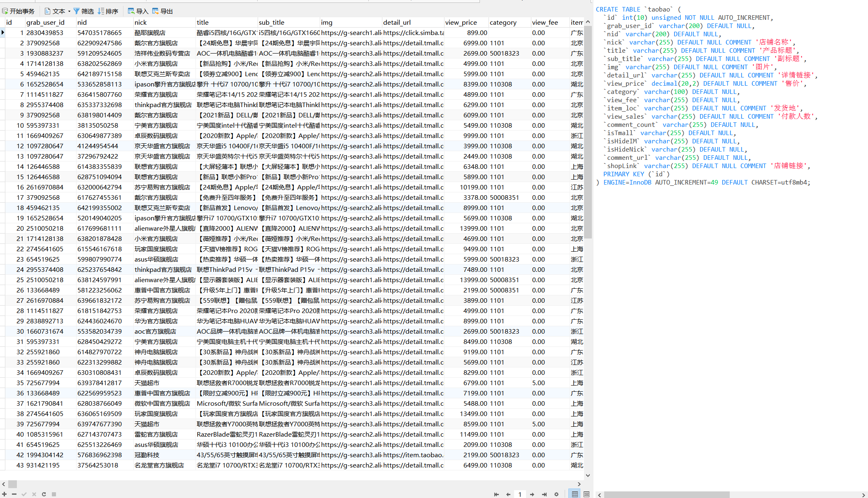Click the DDL panel horizontal scrollbar thumb

[x=667, y=495]
